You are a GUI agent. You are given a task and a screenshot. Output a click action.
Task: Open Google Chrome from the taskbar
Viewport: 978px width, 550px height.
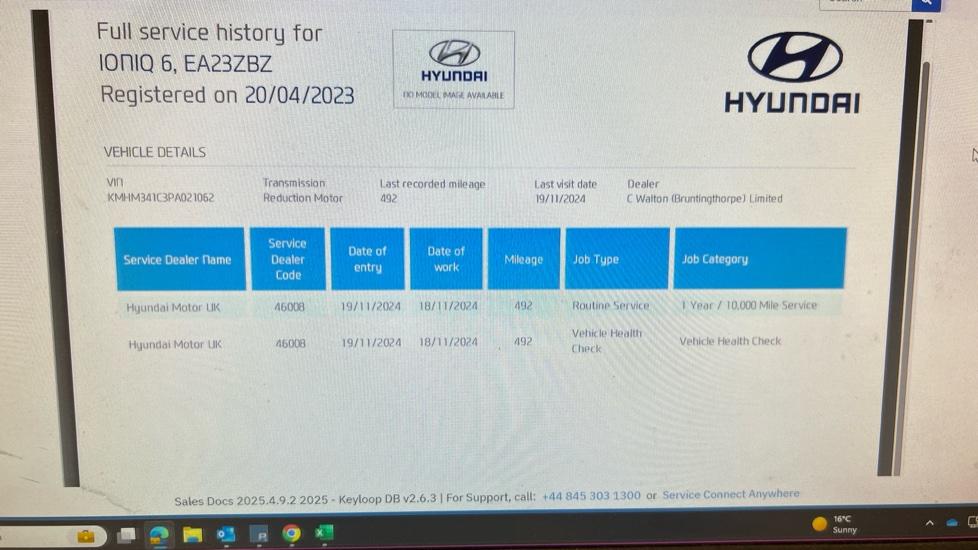291,533
